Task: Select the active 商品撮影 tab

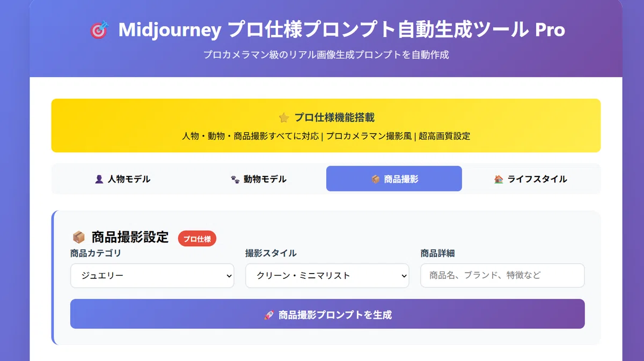Action: click(x=394, y=179)
